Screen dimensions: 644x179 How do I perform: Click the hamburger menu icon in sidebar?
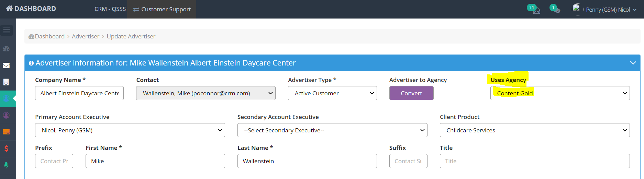coord(7,31)
